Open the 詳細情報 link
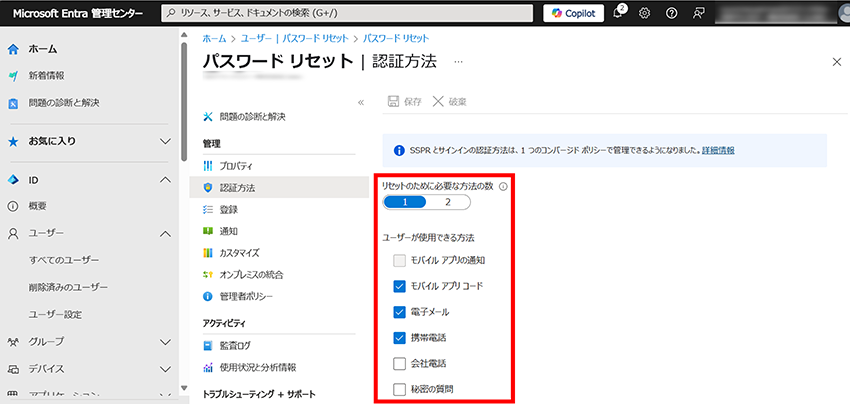This screenshot has width=850, height=404. [x=718, y=151]
